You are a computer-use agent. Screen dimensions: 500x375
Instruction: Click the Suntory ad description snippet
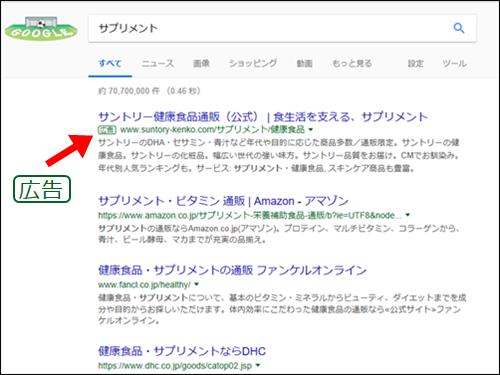pos(279,155)
